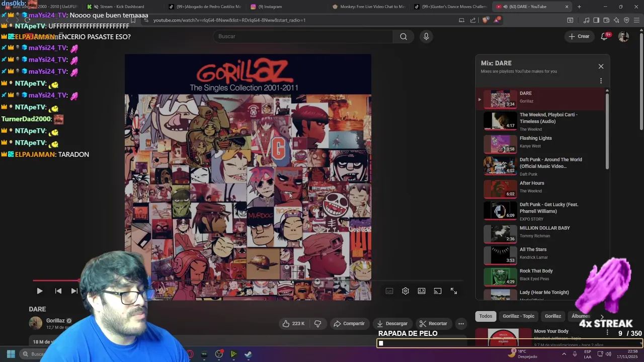Play Daft Punk - Around The World
644x362 pixels.
coord(539,166)
